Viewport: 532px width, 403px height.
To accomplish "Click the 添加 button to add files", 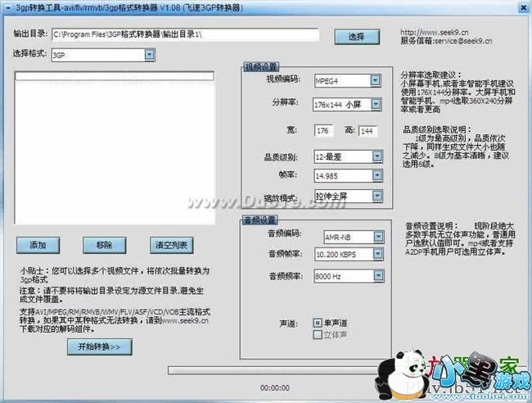I will tap(38, 245).
